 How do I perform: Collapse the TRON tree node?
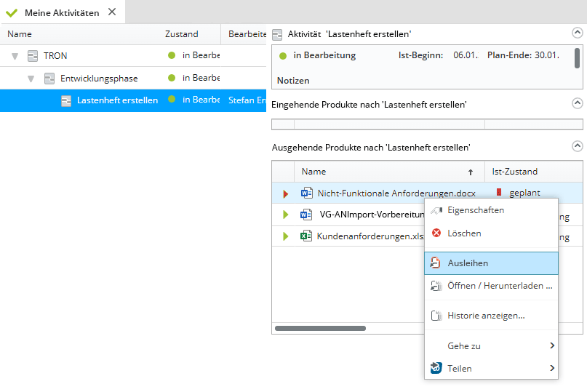[15, 56]
